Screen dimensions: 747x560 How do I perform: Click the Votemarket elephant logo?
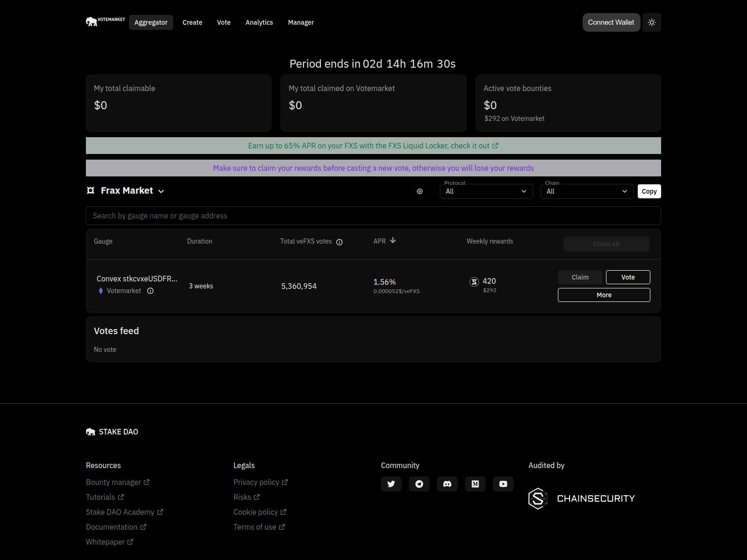105,21
